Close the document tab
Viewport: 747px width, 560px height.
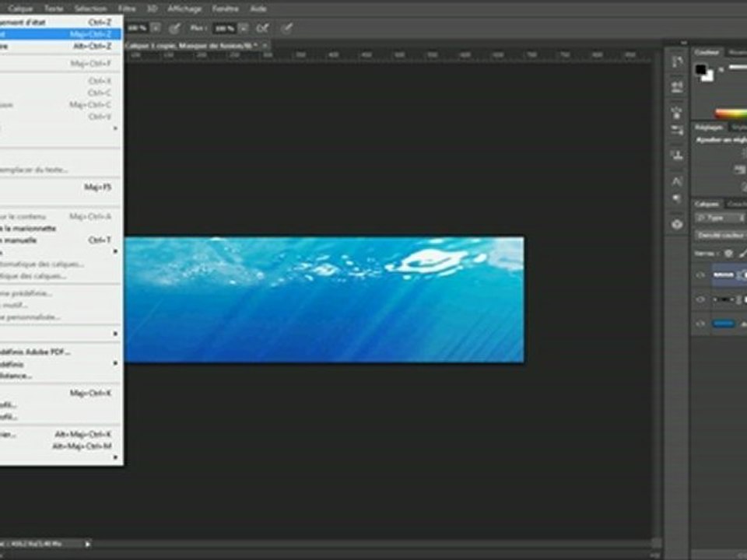(x=265, y=45)
